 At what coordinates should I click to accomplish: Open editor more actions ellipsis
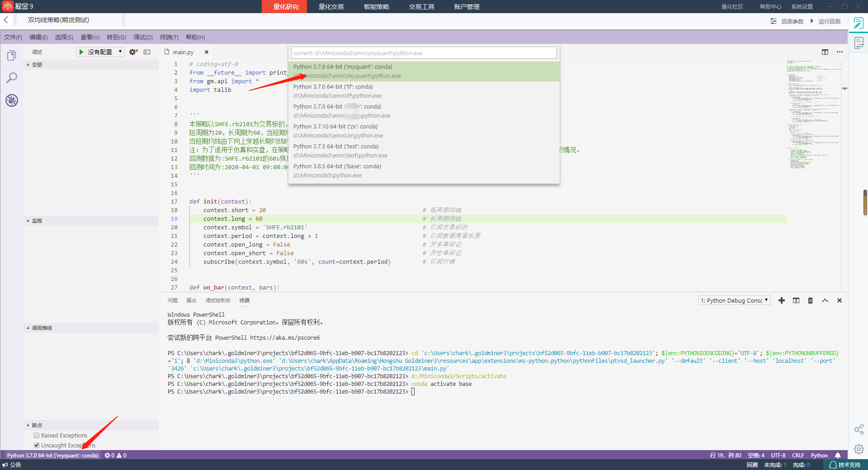tap(840, 52)
